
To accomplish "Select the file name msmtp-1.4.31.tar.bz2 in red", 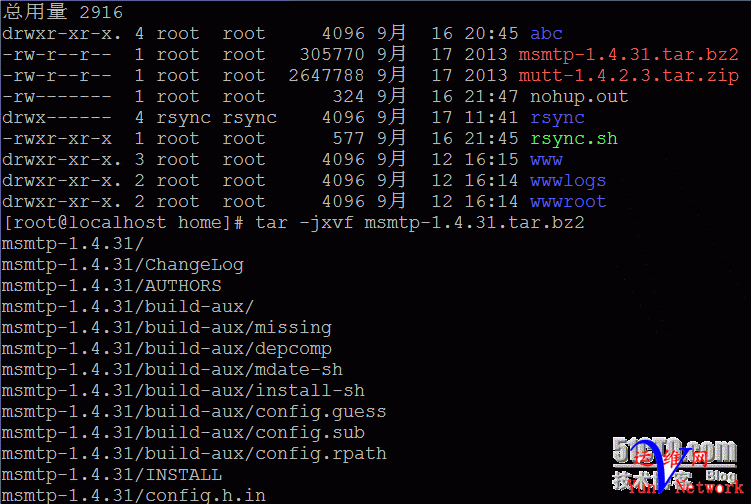I will pos(628,55).
